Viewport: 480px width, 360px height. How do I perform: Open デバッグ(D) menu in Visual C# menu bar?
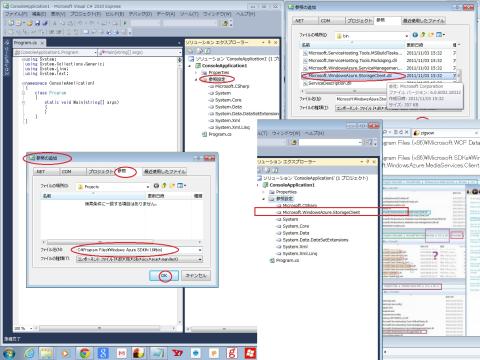[x=140, y=14]
